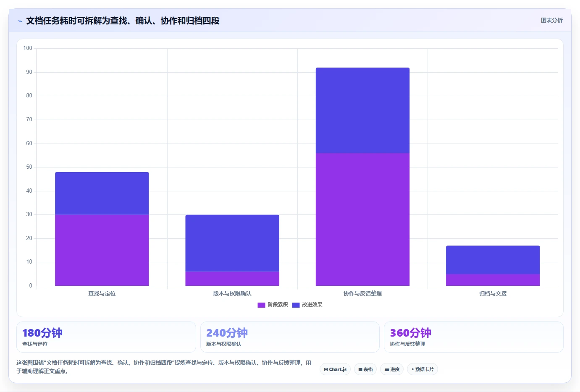The width and height of the screenshot is (580, 392).
Task: Click the title 文档任务耗时可拆解为查找、确认、协作和归档四段
Action: [x=123, y=21]
